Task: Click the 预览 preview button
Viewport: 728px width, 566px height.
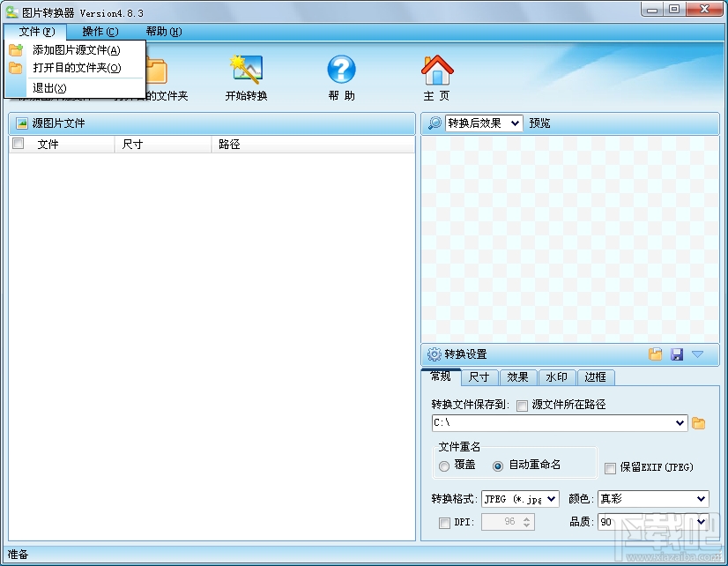Action: pos(539,123)
